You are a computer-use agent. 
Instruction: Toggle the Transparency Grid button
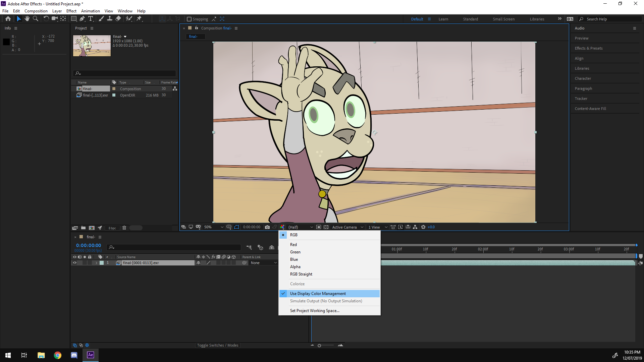click(x=326, y=227)
